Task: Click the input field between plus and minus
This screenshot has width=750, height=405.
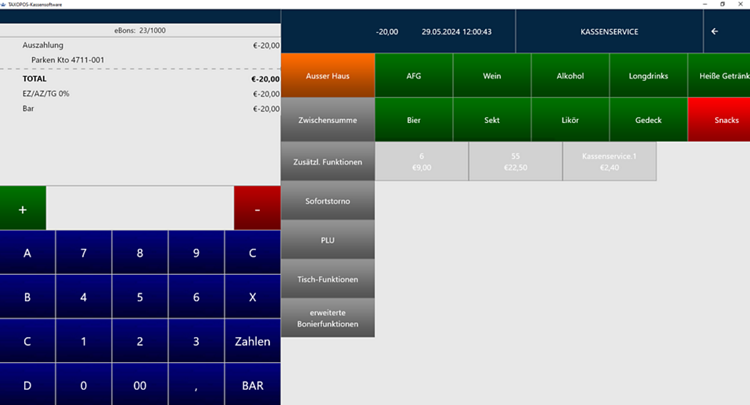Action: (x=140, y=208)
